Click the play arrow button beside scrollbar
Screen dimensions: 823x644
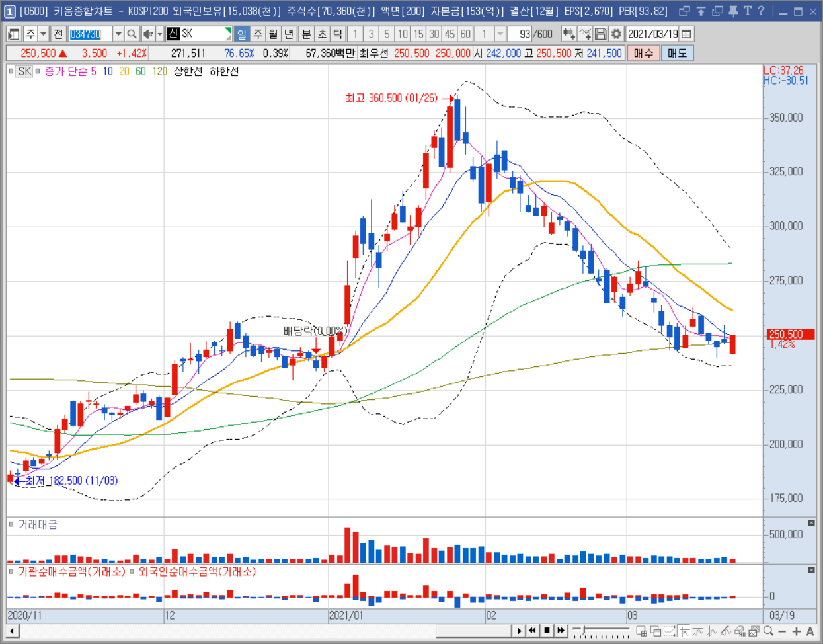pyautogui.click(x=519, y=631)
